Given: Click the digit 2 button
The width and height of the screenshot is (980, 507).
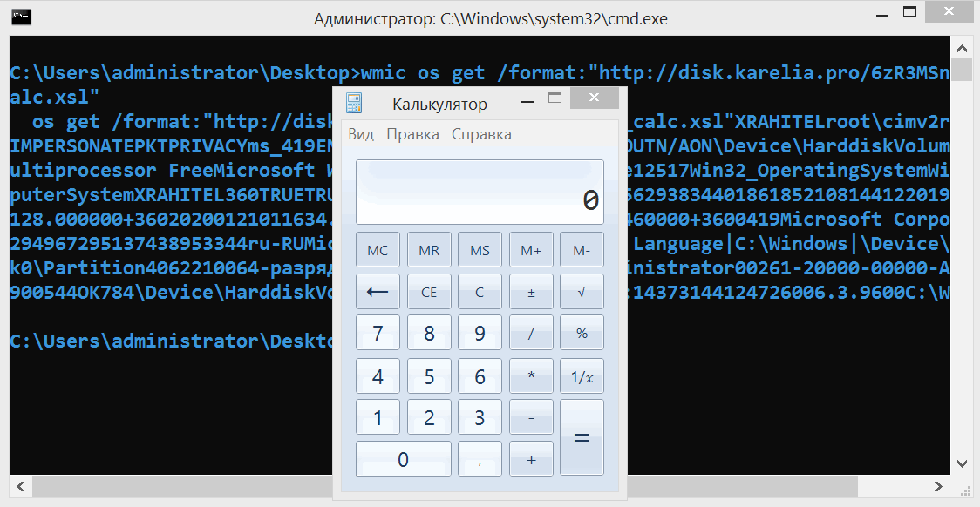Looking at the screenshot, I should click(x=429, y=417).
